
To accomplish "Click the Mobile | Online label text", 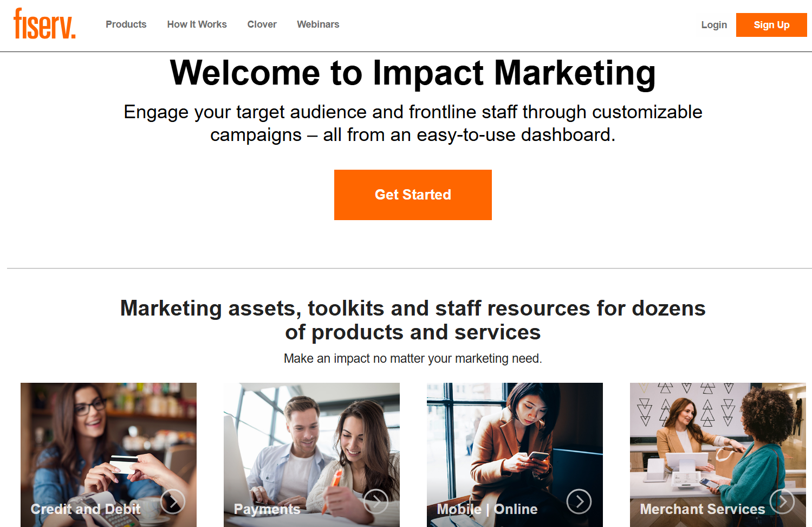I will (488, 509).
